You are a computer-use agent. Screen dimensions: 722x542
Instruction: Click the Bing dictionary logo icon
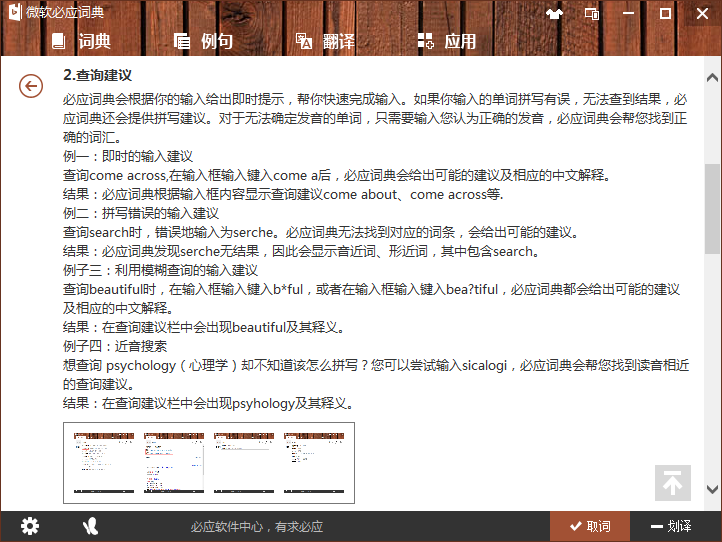pos(15,12)
